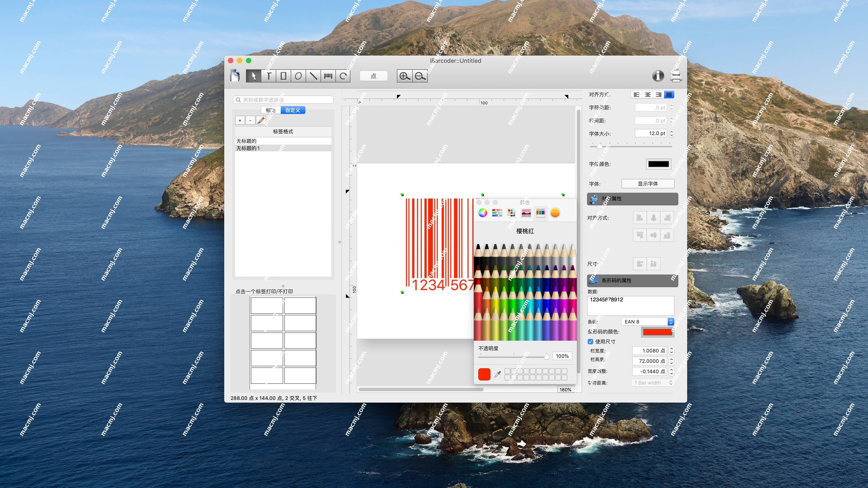Image resolution: width=868 pixels, height=488 pixels.
Task: Click the 显示字体 button
Action: (648, 183)
